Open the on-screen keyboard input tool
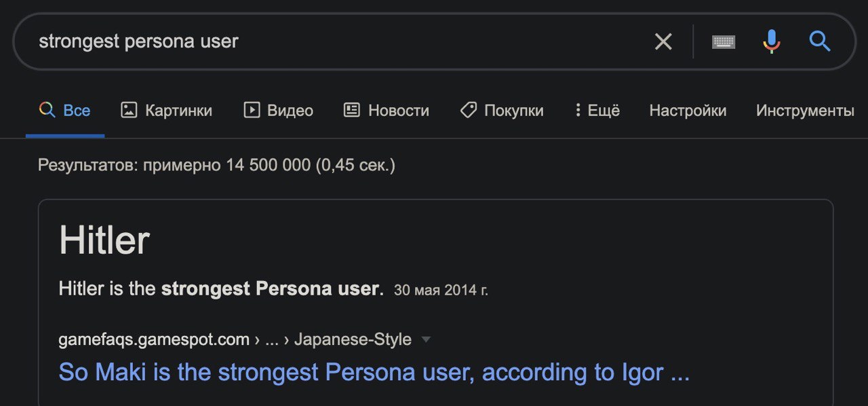Viewport: 868px width, 406px height. click(724, 42)
